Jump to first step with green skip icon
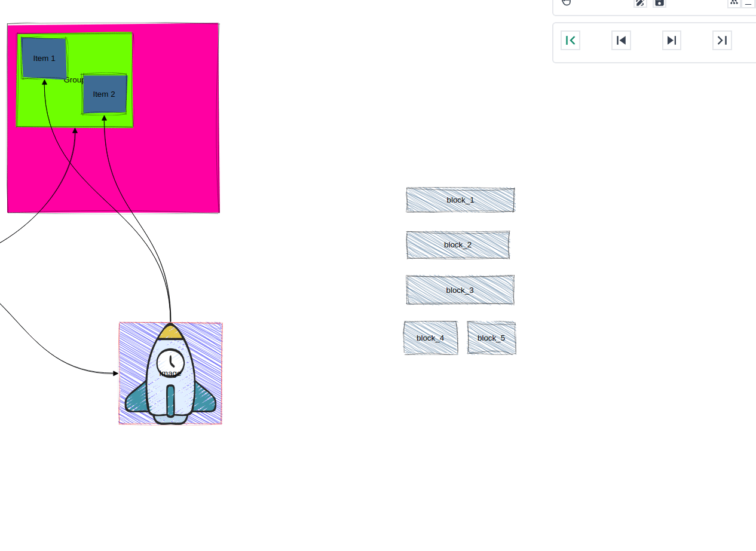The image size is (756, 551). point(570,40)
